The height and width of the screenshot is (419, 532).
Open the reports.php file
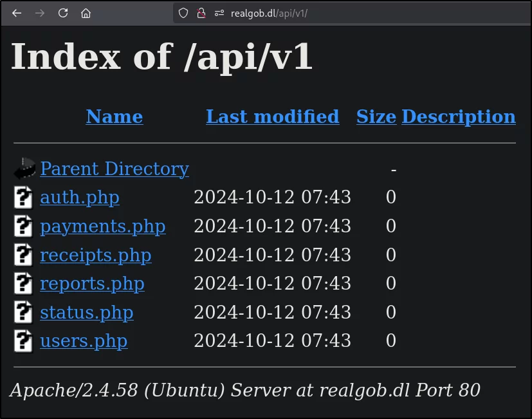point(92,284)
